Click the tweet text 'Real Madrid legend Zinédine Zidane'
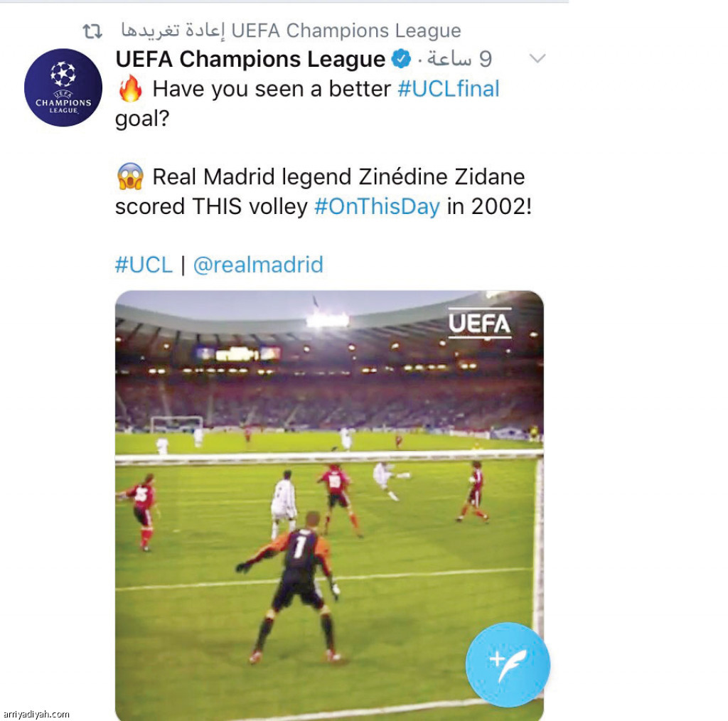Viewport: 728px width, 721px height. 338,177
